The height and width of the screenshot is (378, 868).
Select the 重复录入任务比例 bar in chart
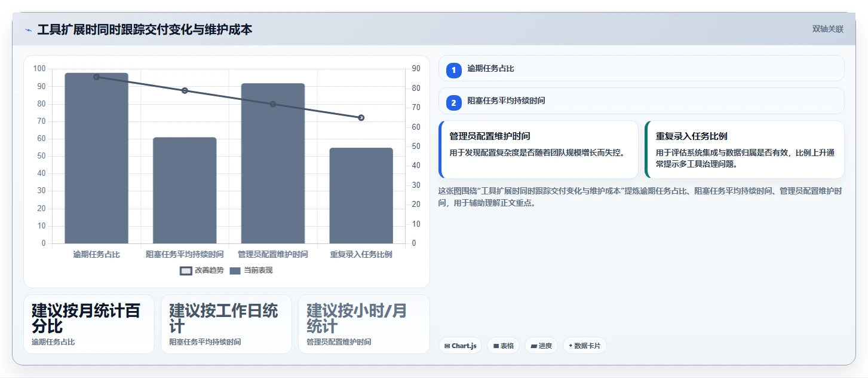pos(361,196)
